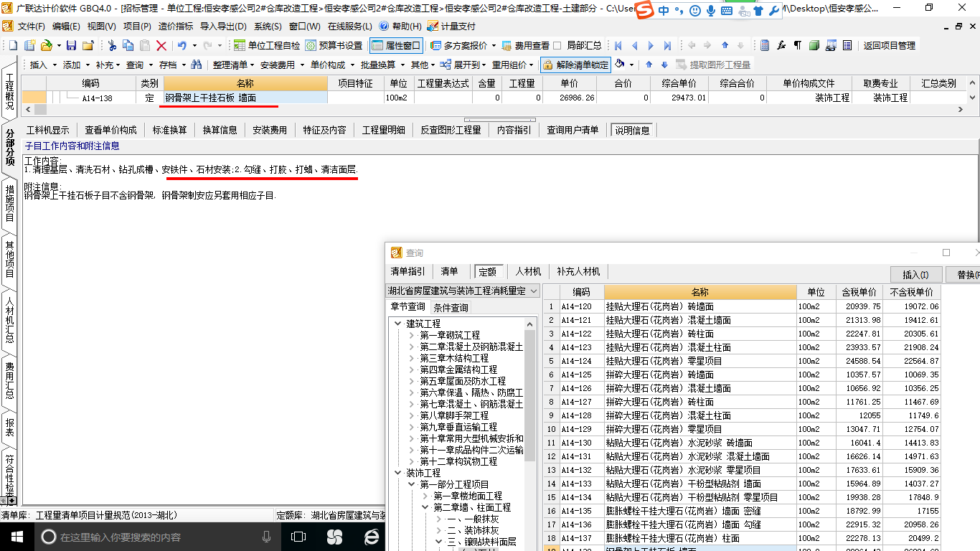Go to previous record blue arrow
This screenshot has width=980, height=551.
point(633,45)
